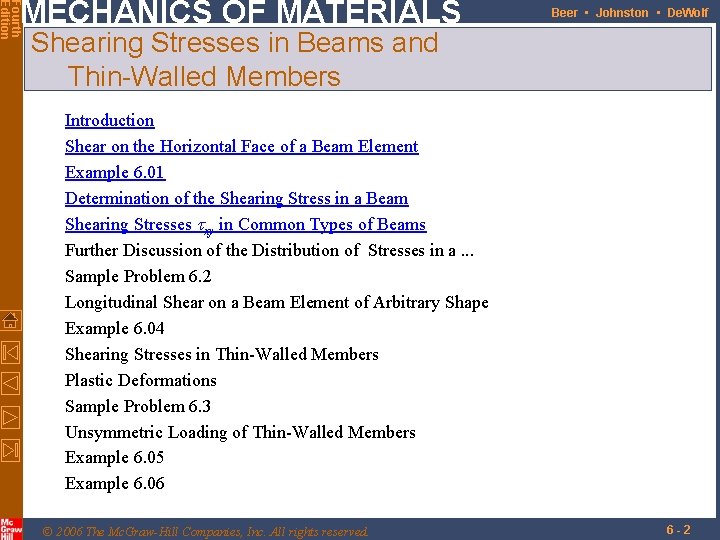Select Longitudinal Shear on a Beam Element entry

click(x=276, y=303)
